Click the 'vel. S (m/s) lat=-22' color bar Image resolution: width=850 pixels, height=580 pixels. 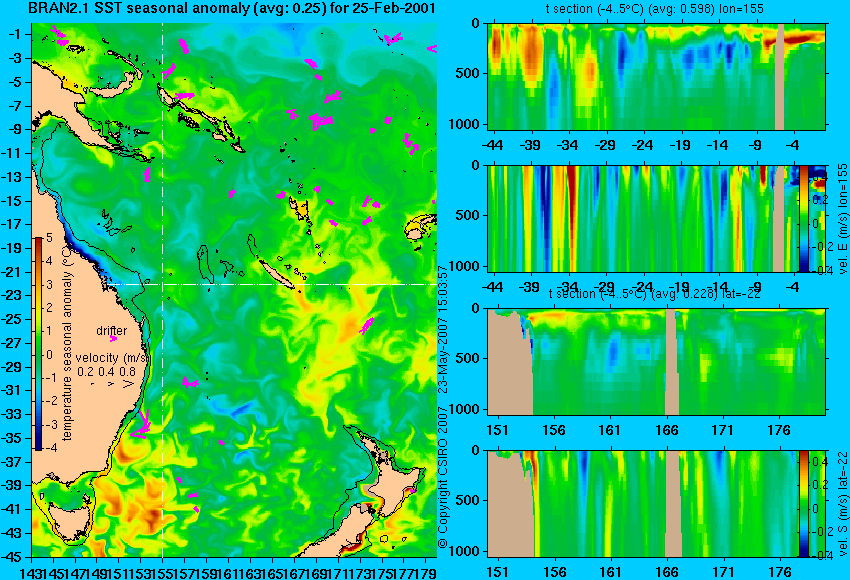click(x=803, y=503)
